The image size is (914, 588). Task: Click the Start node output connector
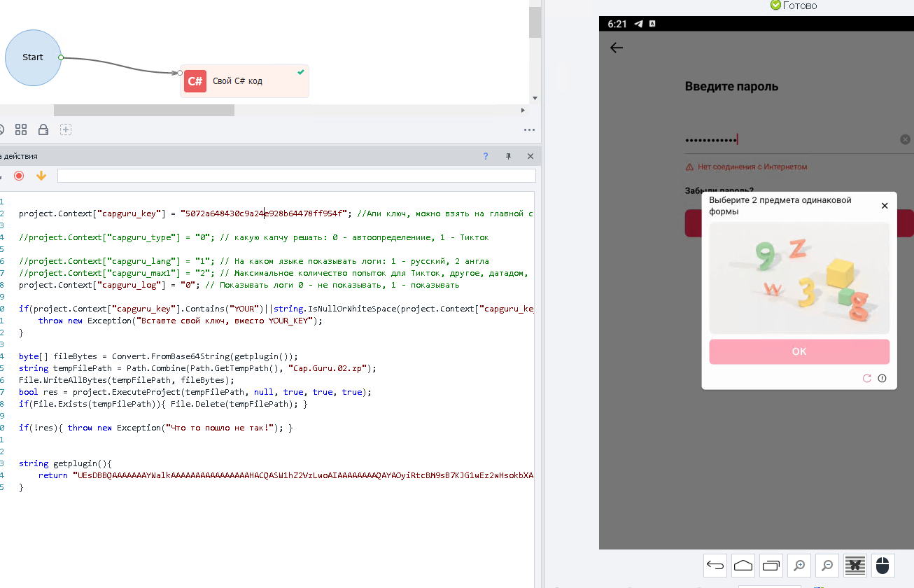61,57
